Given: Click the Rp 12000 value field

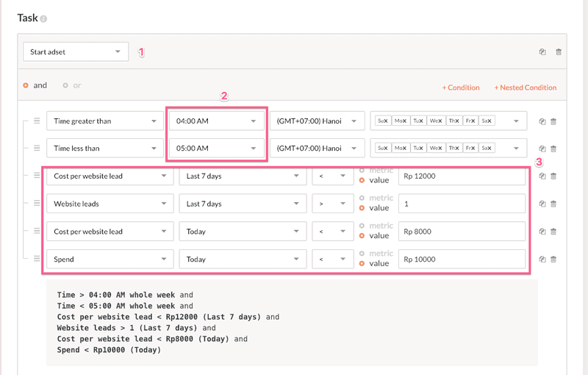Looking at the screenshot, I should point(462,176).
